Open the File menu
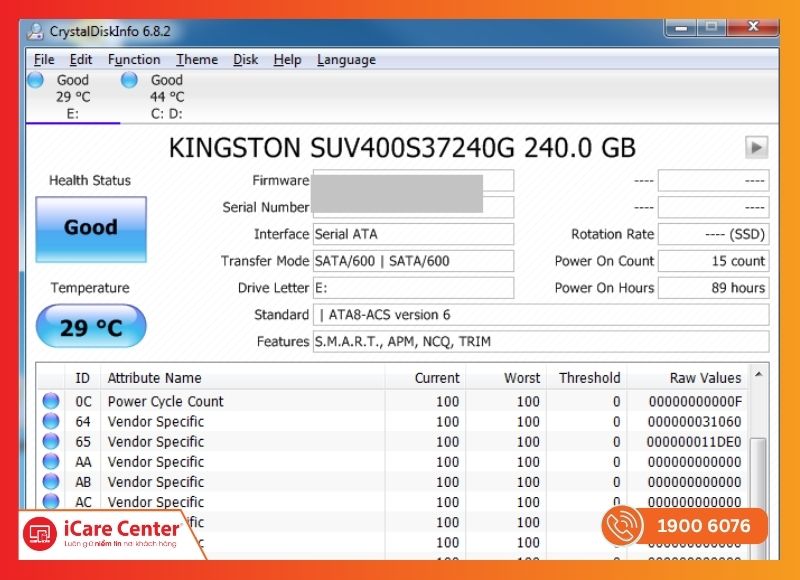Viewport: 800px width, 580px height. (44, 60)
